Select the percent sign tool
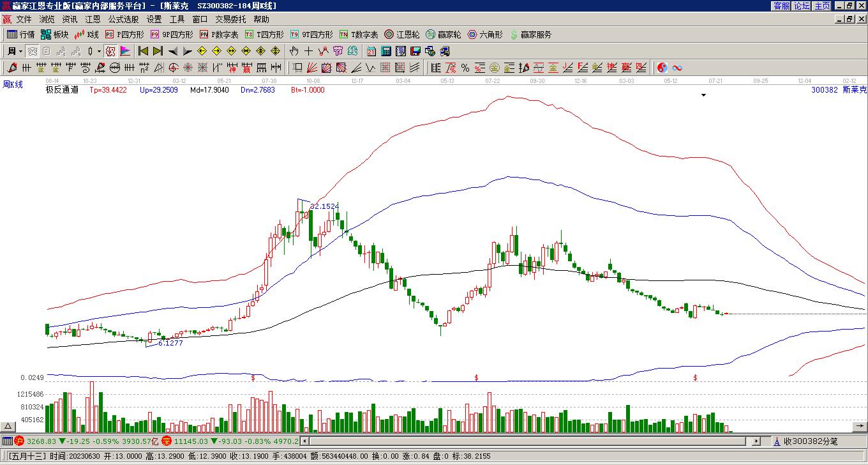Viewport: 868px width, 465px height. click(x=465, y=68)
